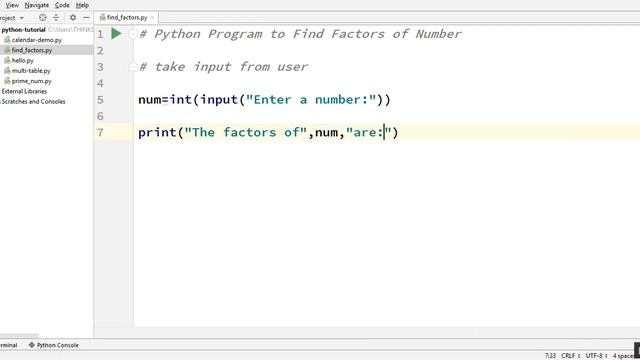Open the Help menu

(82, 5)
